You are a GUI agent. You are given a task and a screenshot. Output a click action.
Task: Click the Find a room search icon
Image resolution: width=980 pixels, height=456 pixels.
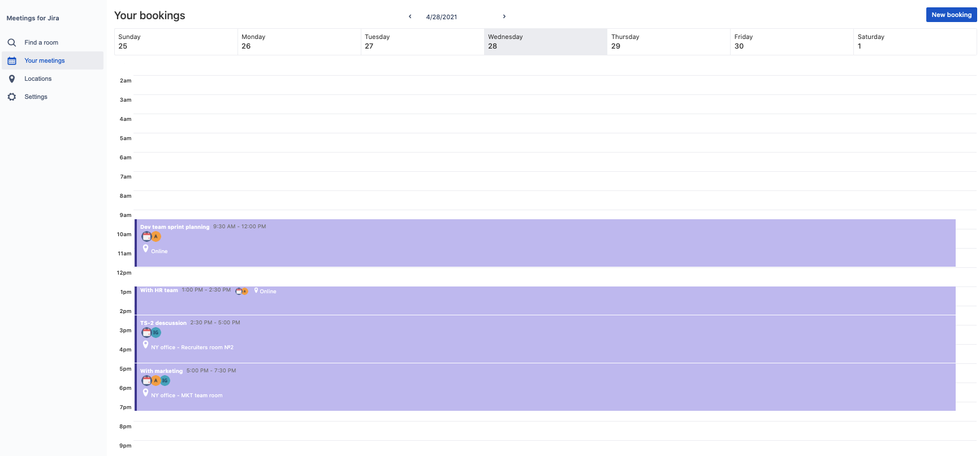point(11,42)
